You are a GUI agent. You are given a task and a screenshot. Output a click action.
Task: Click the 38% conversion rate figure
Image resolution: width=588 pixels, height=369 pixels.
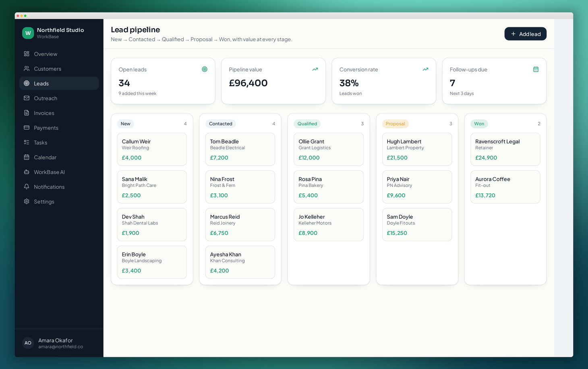(349, 83)
